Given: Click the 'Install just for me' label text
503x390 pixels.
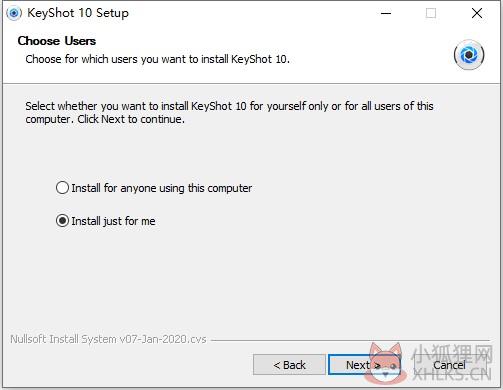Looking at the screenshot, I should (x=113, y=221).
